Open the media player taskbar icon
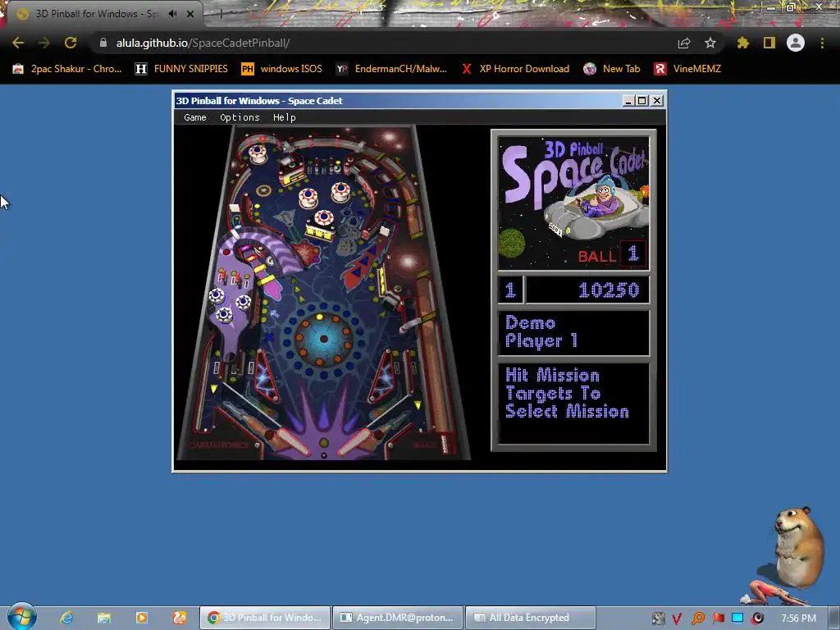 [141, 618]
